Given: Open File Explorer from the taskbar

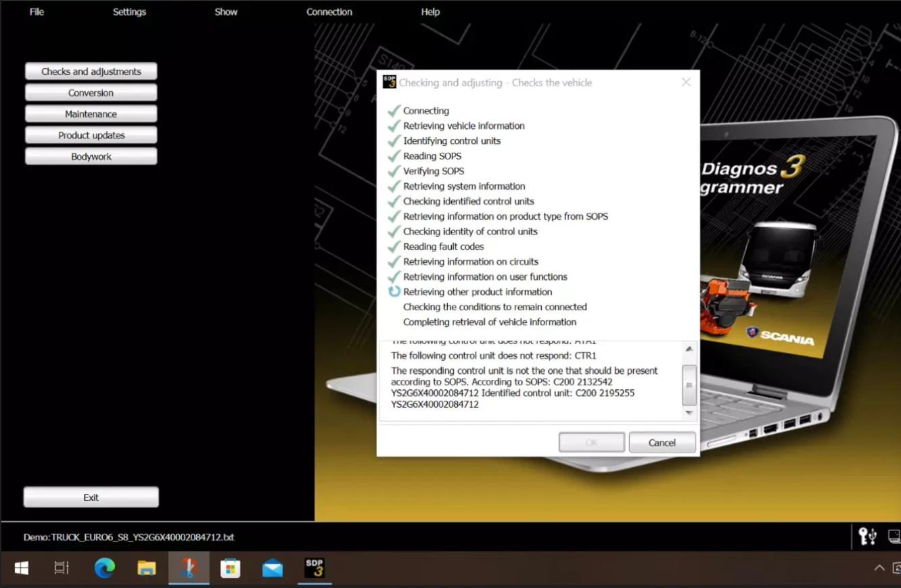Looking at the screenshot, I should [147, 568].
